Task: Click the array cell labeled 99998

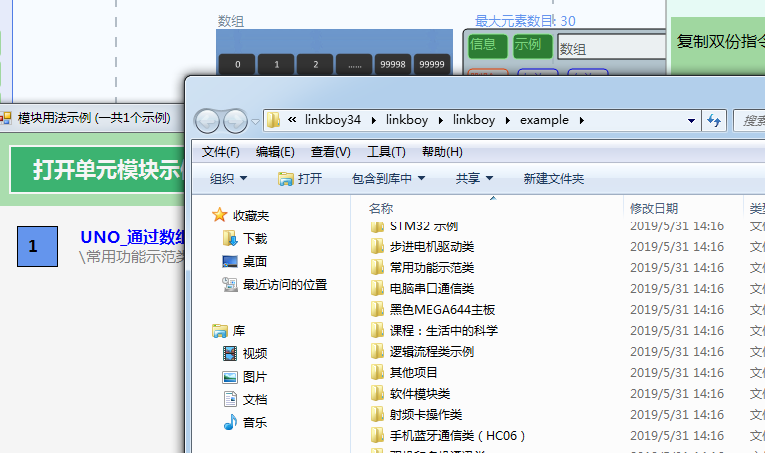Action: coord(393,64)
